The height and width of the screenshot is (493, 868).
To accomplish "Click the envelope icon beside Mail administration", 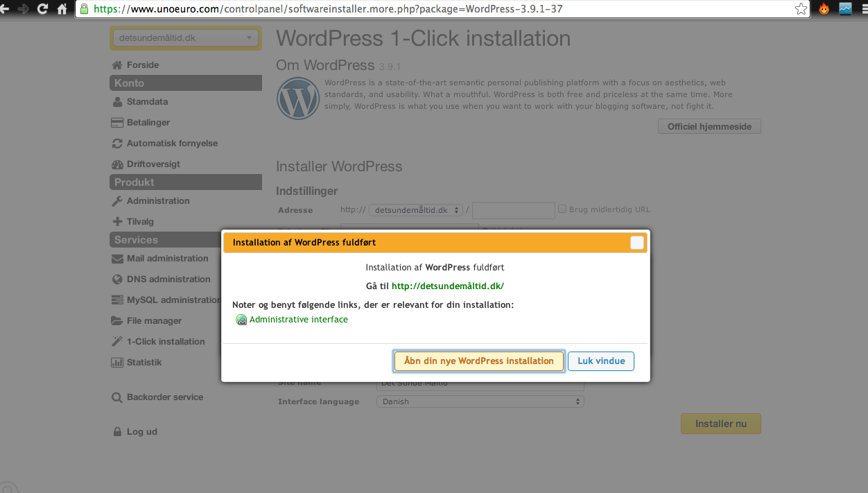I will click(x=117, y=259).
